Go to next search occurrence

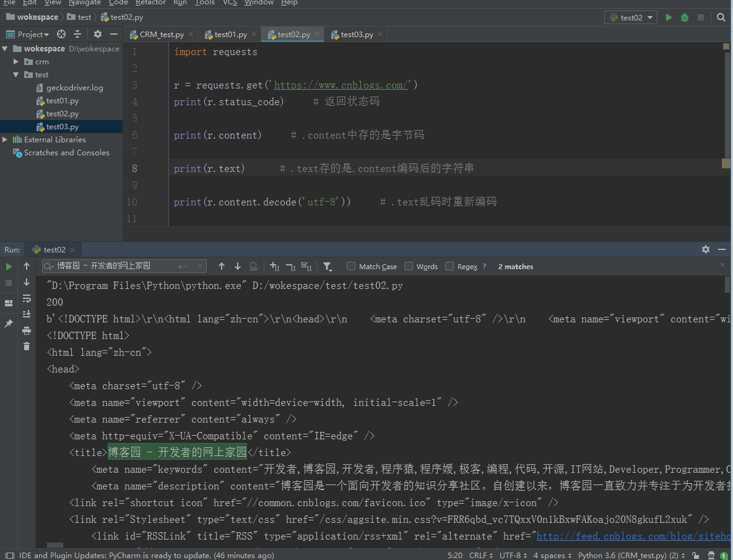(x=238, y=266)
